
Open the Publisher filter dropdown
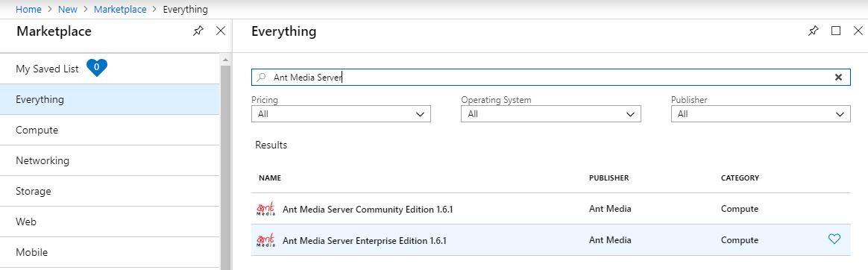click(761, 114)
